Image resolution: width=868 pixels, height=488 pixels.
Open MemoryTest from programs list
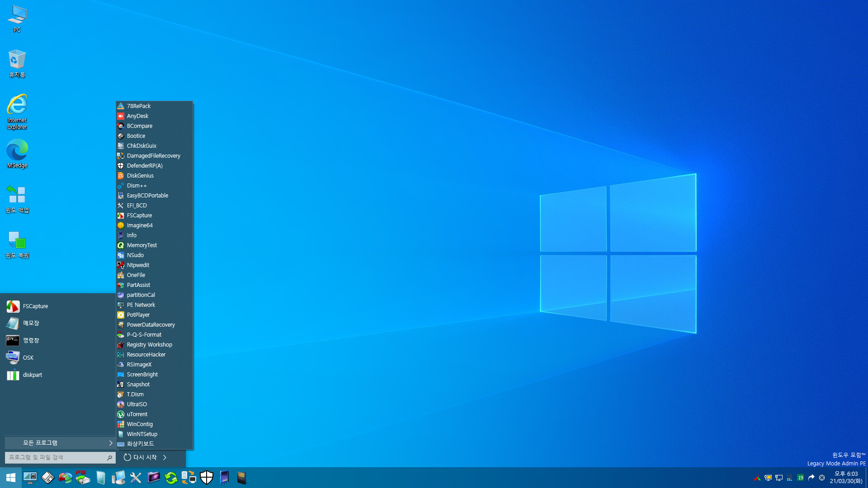(x=155, y=245)
